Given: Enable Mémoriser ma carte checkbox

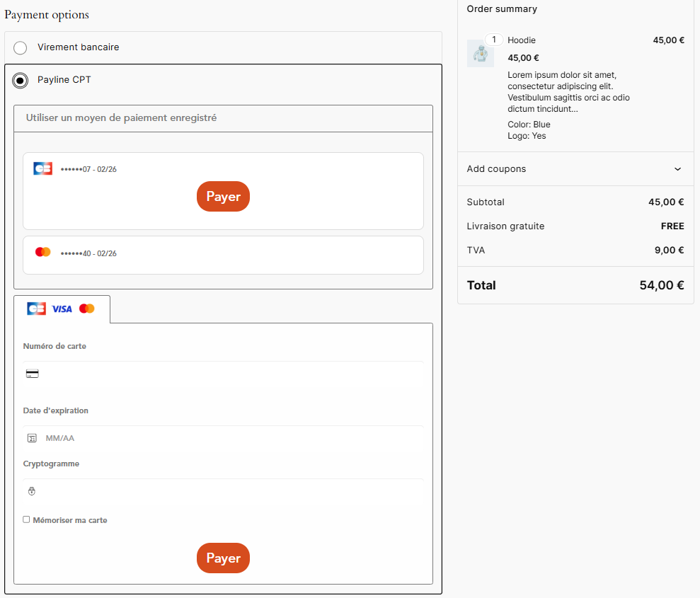Looking at the screenshot, I should tap(27, 519).
